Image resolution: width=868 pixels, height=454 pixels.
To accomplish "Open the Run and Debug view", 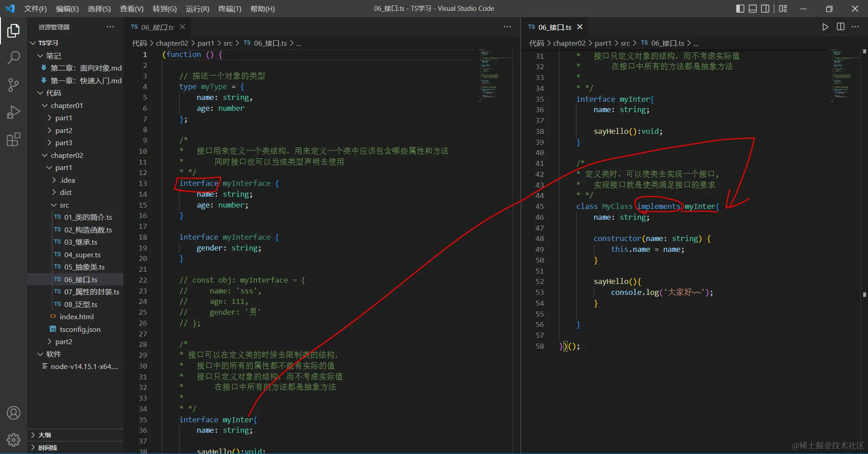I will pos(14,112).
